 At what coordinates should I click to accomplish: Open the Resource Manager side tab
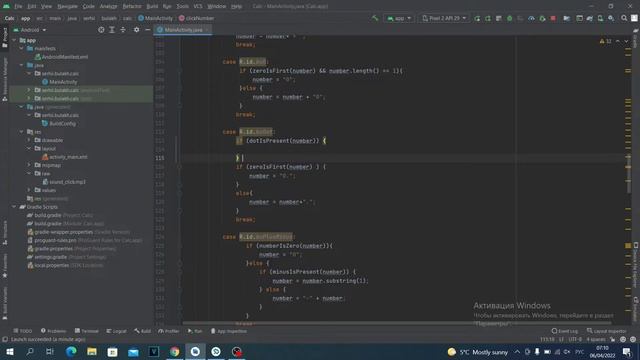pyautogui.click(x=5, y=79)
